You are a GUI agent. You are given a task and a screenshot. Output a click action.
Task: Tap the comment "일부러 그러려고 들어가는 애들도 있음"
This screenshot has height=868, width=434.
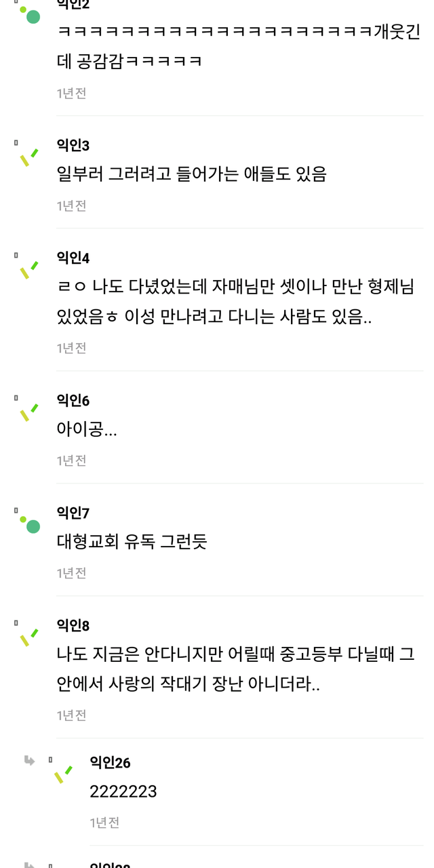[x=192, y=174]
